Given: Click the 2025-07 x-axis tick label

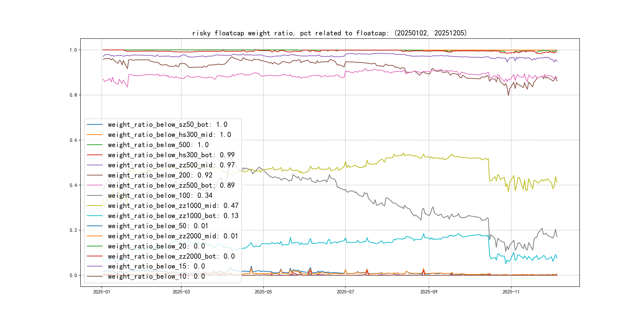Looking at the screenshot, I should click(345, 292).
